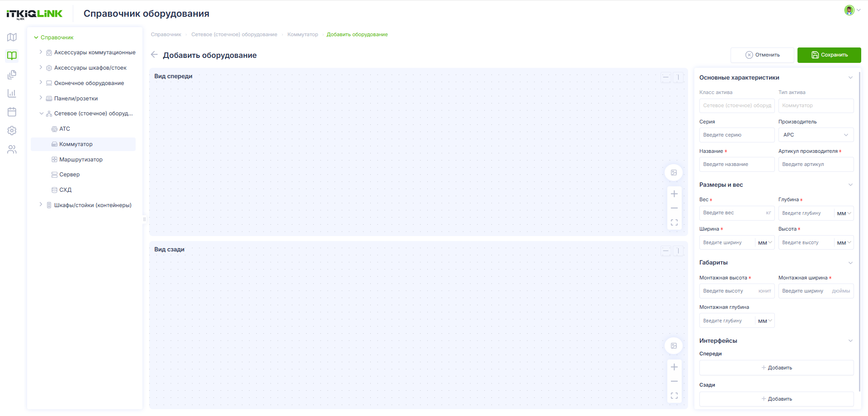Collapse the Габариты section
The width and height of the screenshot is (868, 416).
click(x=850, y=263)
